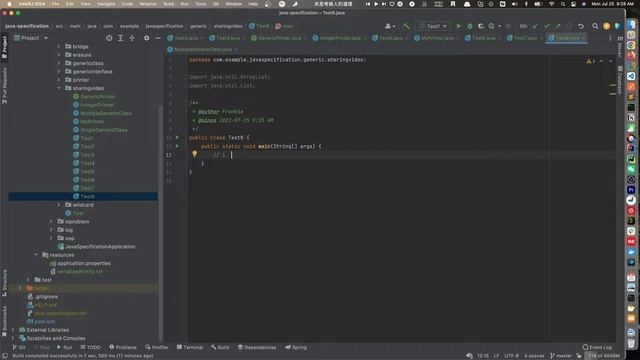Toggle the Structure side tool window button
Screen dimensions: 640x360
(x=4, y=283)
